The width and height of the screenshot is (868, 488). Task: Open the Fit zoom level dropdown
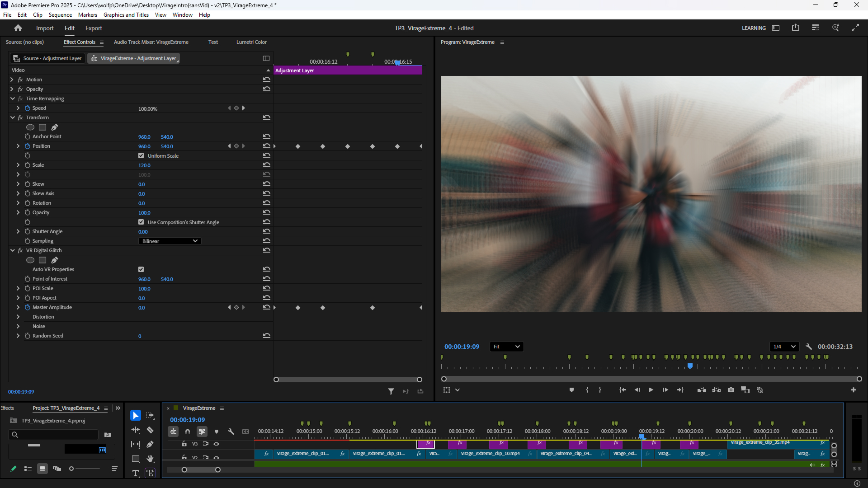507,347
